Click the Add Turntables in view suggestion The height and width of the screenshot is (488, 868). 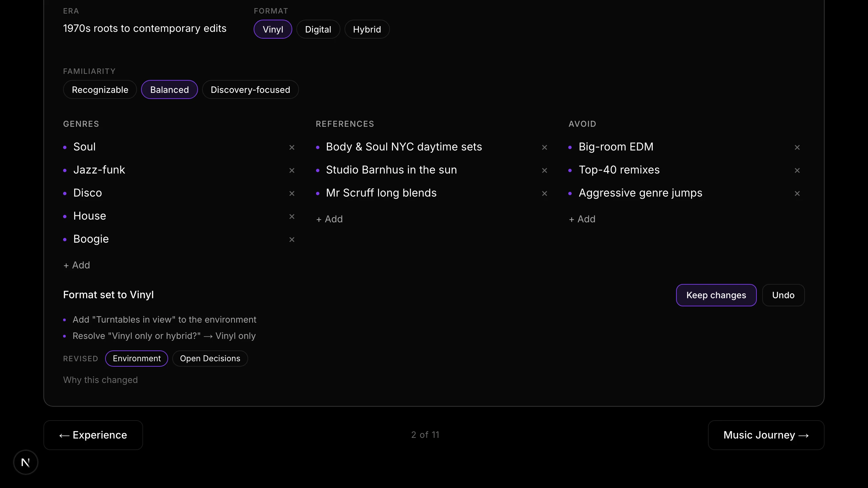[x=164, y=320]
